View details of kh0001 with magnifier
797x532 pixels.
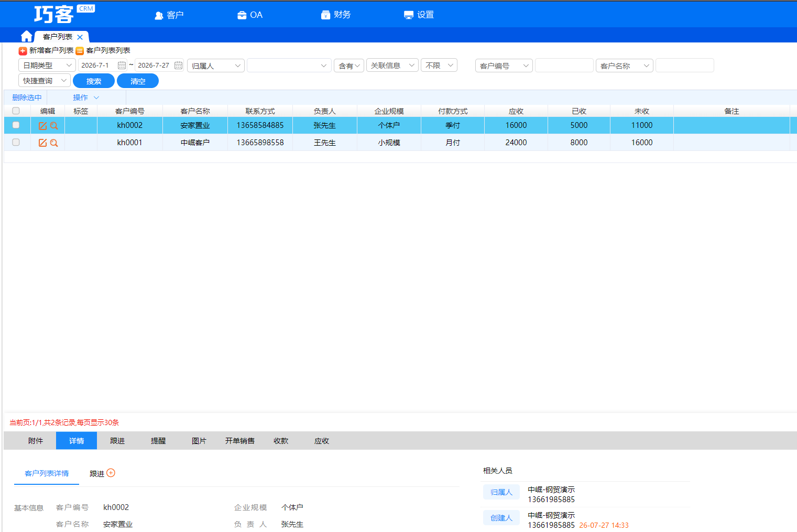54,143
